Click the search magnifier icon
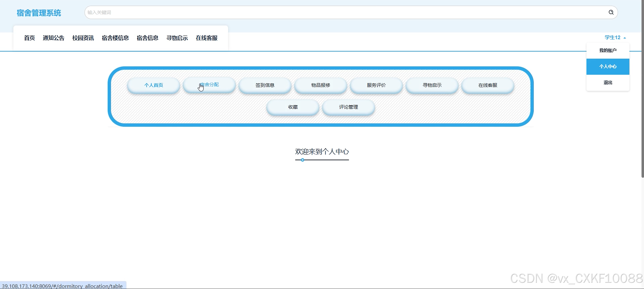Viewport: 644px width, 289px height. 611,12
